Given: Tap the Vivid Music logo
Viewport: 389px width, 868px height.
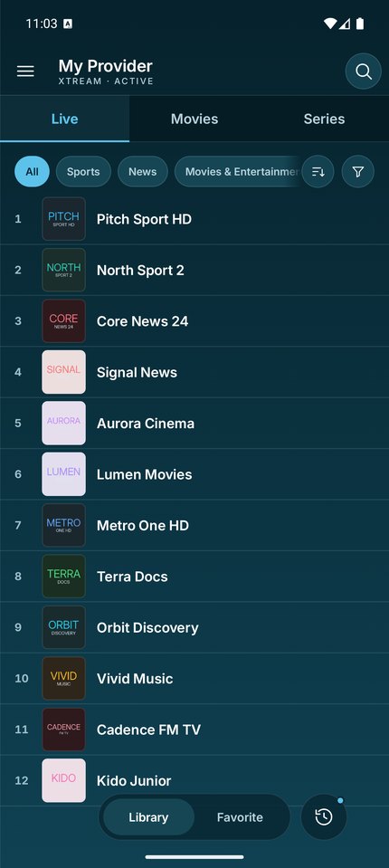Looking at the screenshot, I should (x=63, y=678).
